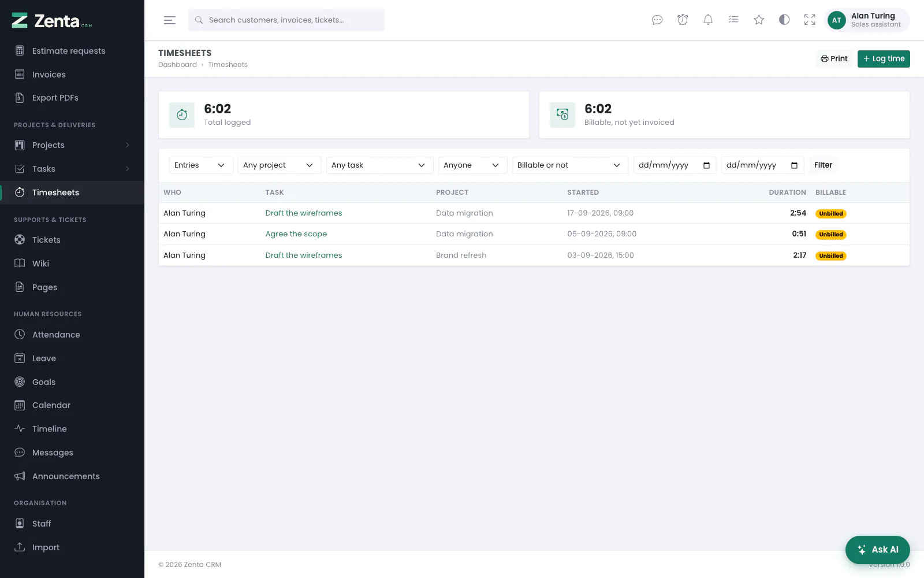The height and width of the screenshot is (578, 924).
Task: Expand the Projects sidebar submenu
Action: coord(72,145)
